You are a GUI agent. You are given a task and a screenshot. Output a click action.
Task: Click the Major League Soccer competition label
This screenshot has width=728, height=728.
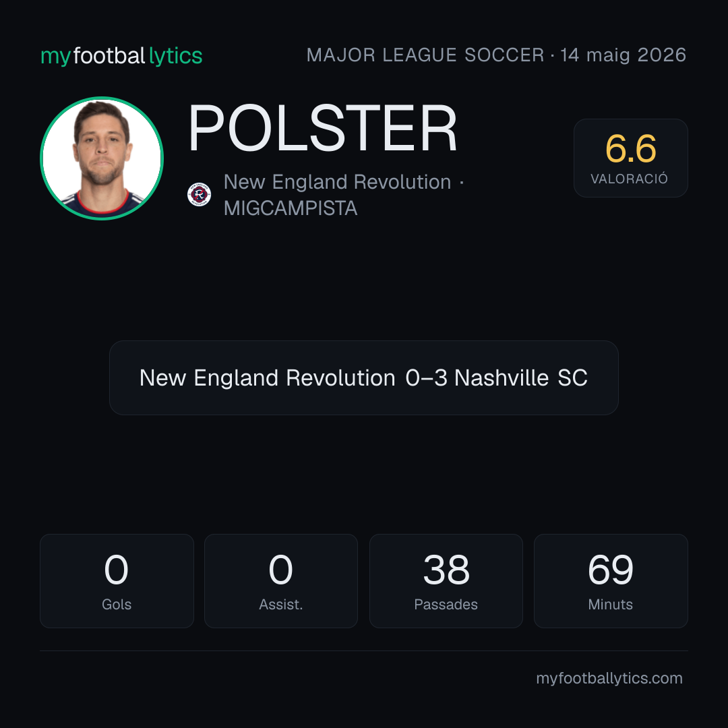click(425, 55)
